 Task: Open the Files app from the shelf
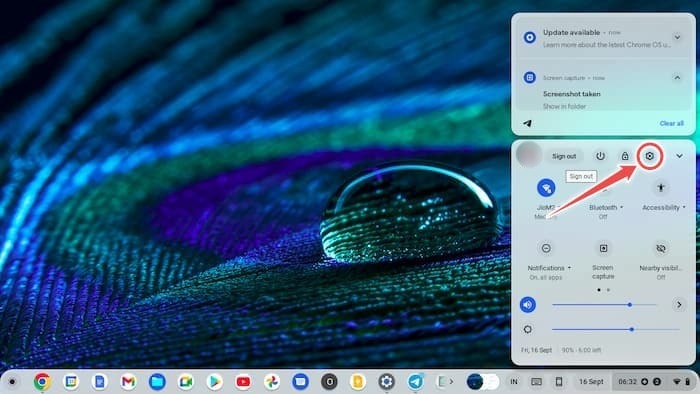click(x=157, y=382)
